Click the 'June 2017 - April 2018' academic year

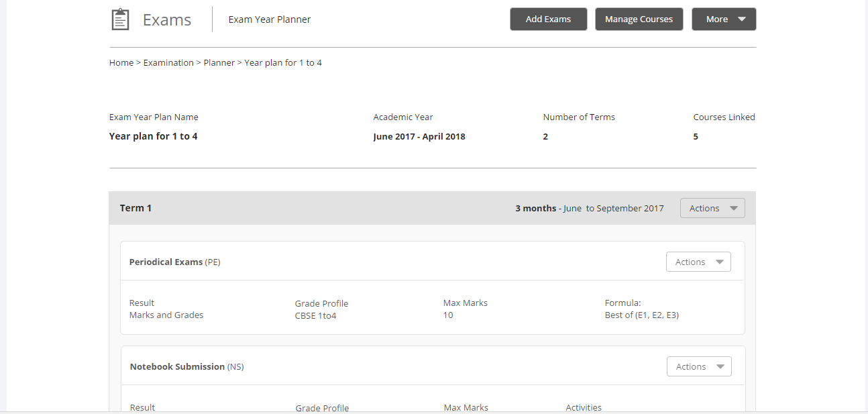coord(419,136)
